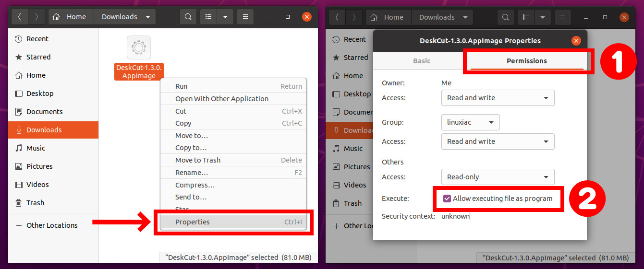Click Home path button in right window
The image size is (644, 269).
389,17
